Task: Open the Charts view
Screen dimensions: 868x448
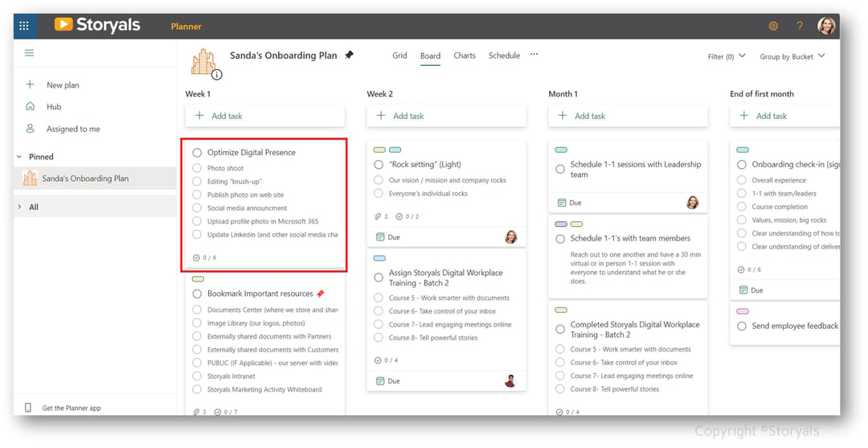Action: point(465,55)
